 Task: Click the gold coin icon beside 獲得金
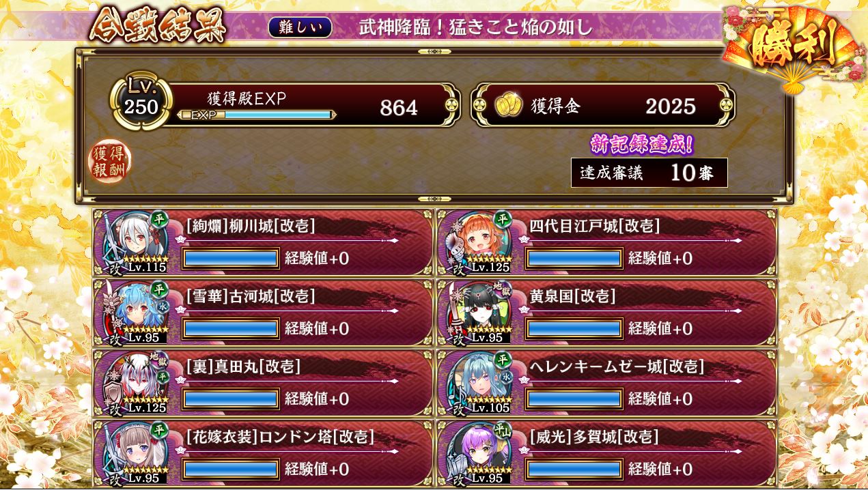coord(509,105)
